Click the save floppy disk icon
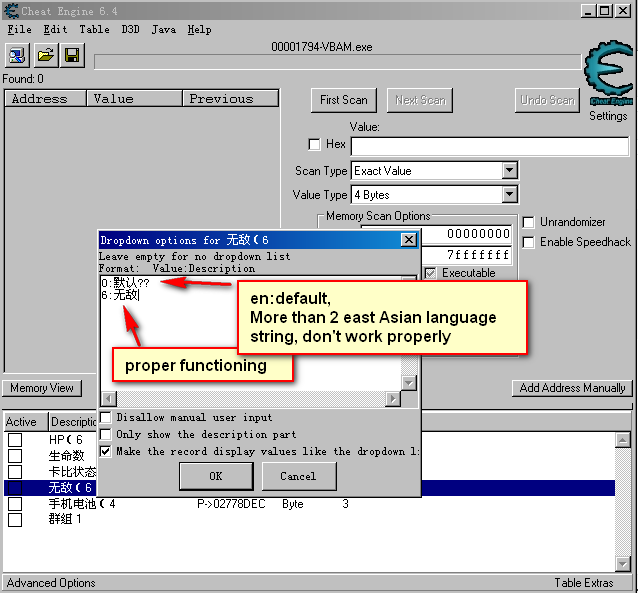This screenshot has width=638, height=593. coord(72,55)
